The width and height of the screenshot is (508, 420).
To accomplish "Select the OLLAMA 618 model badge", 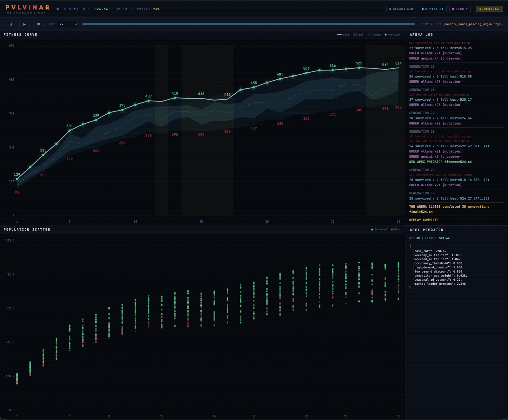I will click(401, 9).
